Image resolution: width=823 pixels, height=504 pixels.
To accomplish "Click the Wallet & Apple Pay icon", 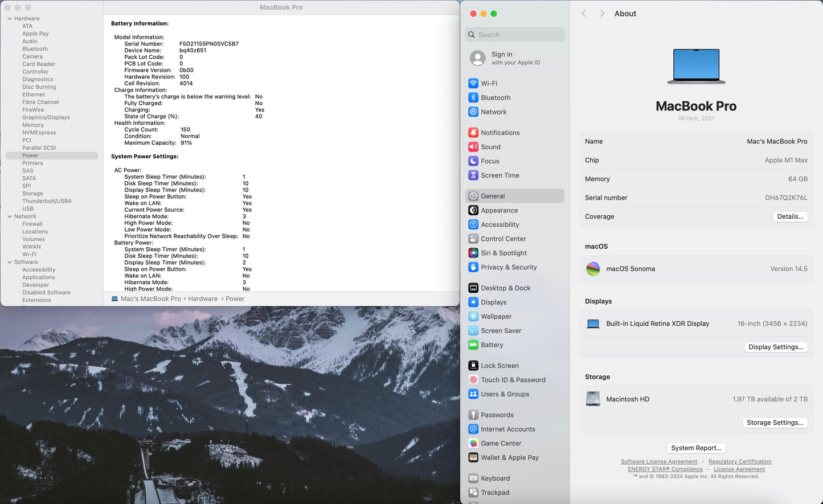I will click(473, 457).
